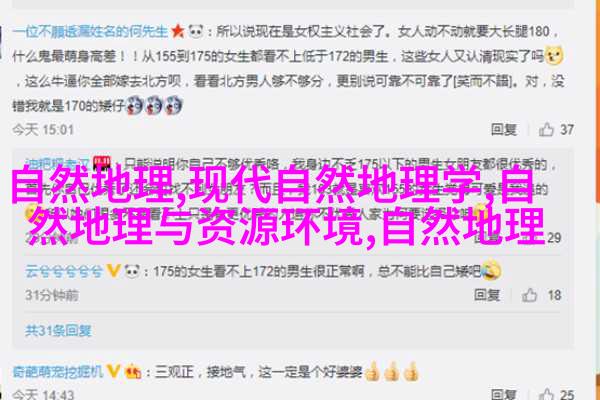
Task: Click the doge emoji ending 认清现实了吗
Action: tap(554, 55)
